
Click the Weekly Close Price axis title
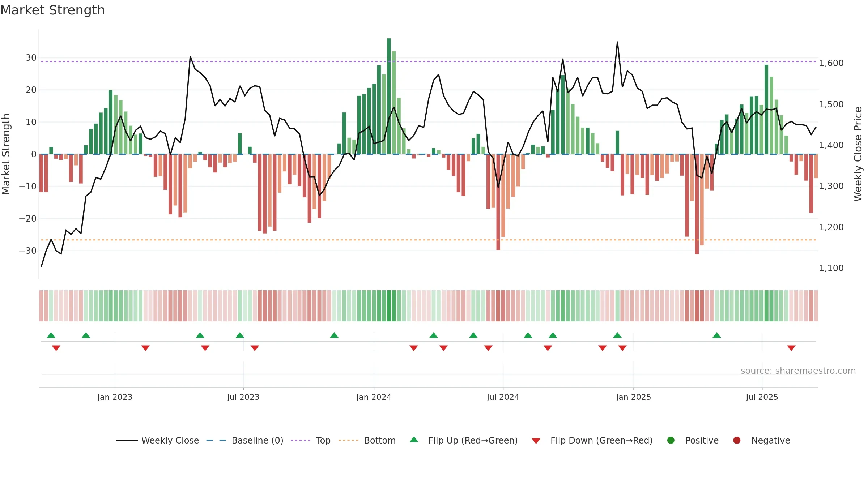point(858,154)
